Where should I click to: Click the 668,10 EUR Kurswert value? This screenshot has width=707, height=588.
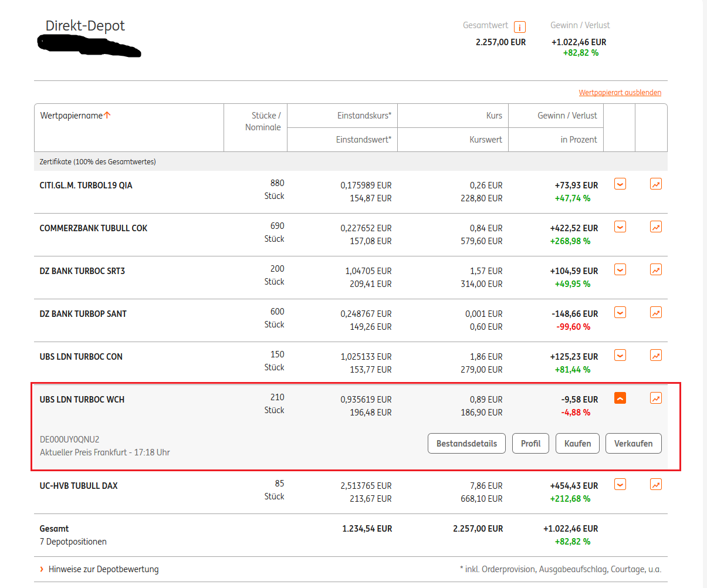click(x=482, y=499)
